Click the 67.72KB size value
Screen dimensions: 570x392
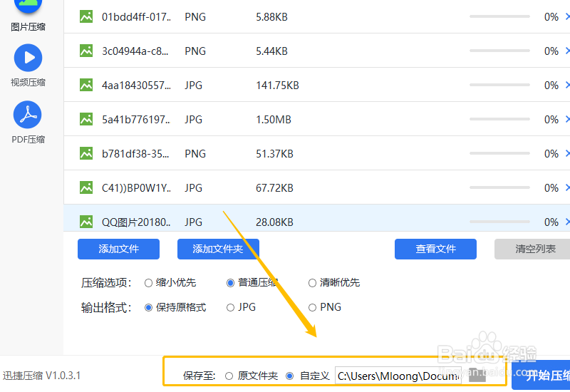274,188
